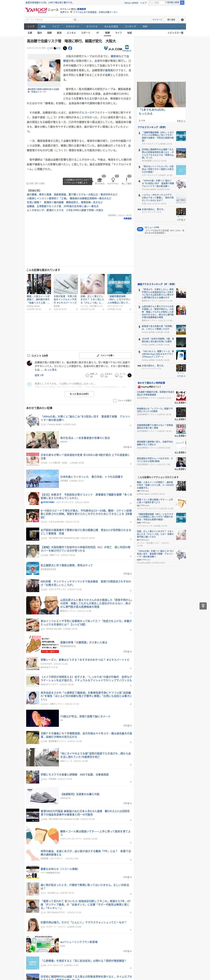Focus the キーワードを入力 search field

tap(49, 20)
